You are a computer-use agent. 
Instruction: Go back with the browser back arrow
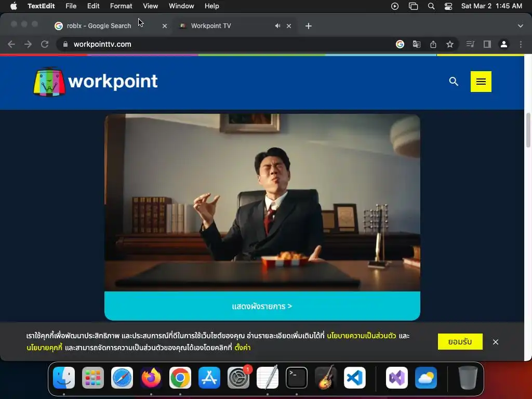click(11, 44)
